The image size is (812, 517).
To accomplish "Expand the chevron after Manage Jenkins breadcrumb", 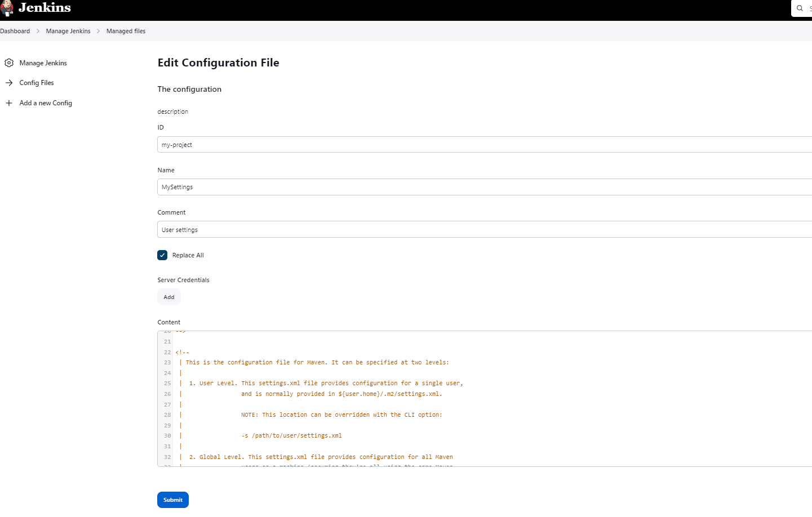I will 98,31.
